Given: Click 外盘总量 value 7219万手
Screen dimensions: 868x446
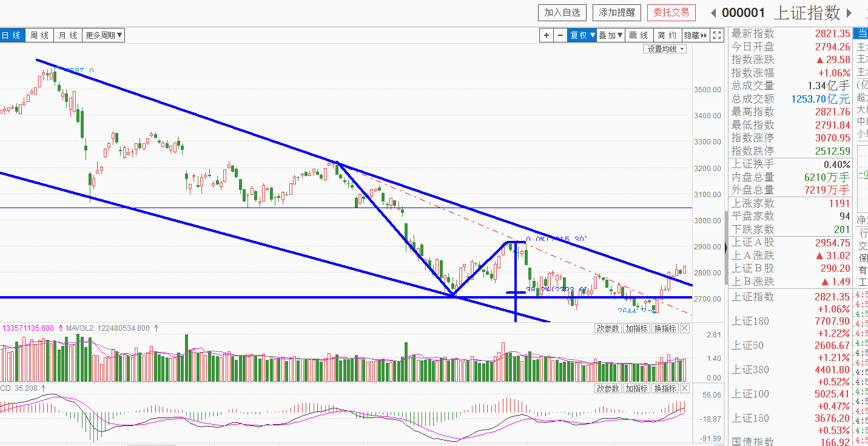Looking at the screenshot, I should click(827, 190).
